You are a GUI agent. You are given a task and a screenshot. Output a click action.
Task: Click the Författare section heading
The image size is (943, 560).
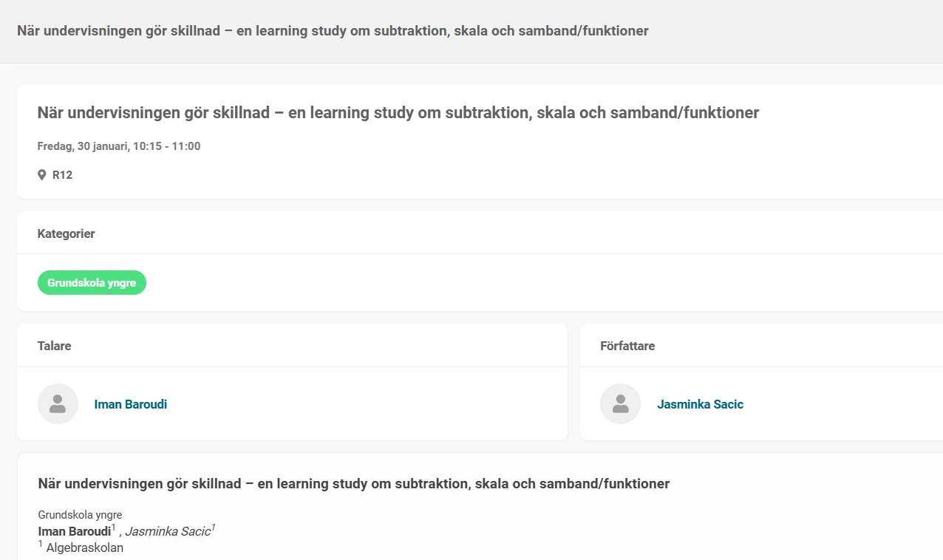click(x=627, y=346)
